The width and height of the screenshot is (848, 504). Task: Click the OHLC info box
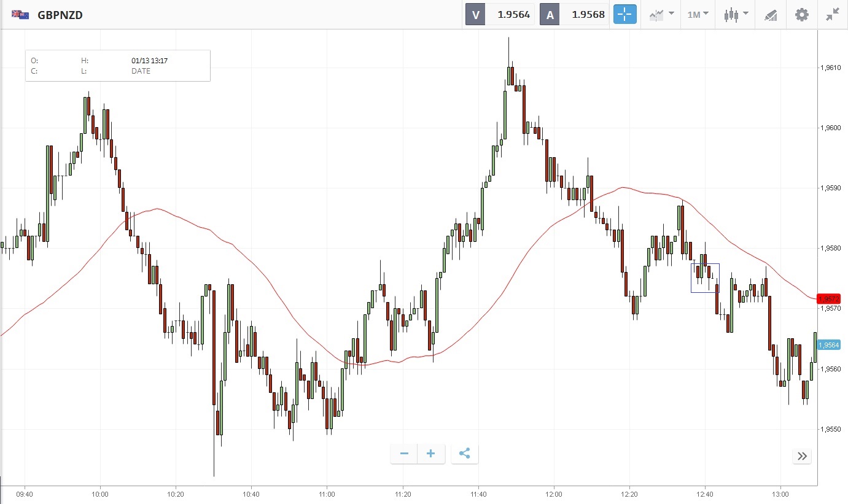[x=117, y=66]
